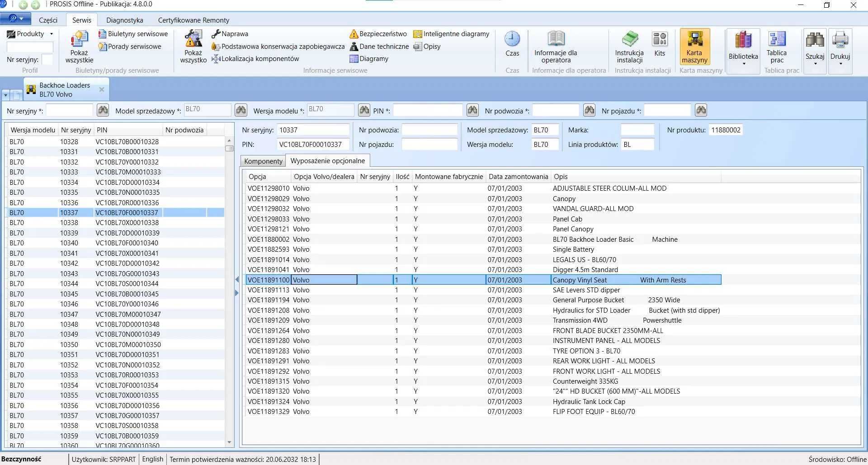The image size is (868, 465).
Task: Open the Kits icon
Action: [660, 44]
